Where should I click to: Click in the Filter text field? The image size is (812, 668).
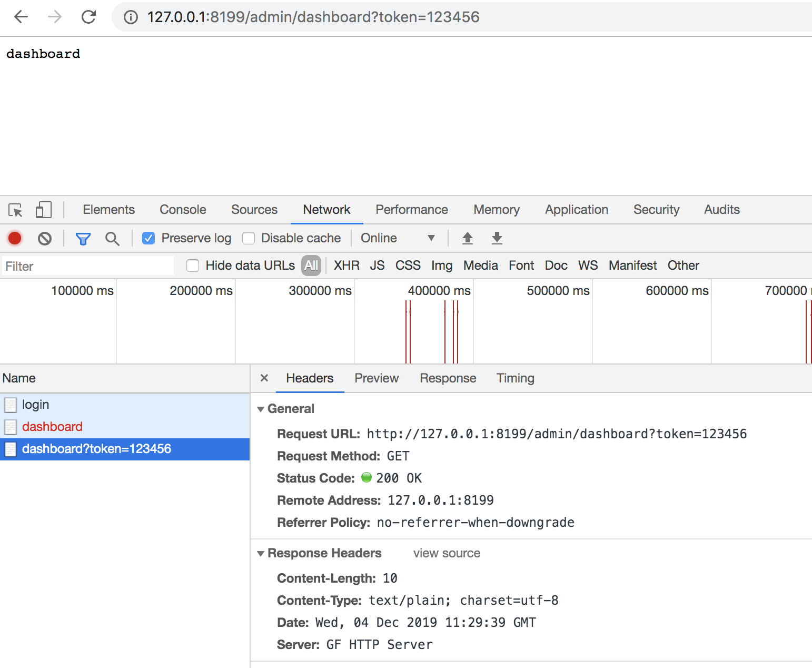click(x=88, y=266)
